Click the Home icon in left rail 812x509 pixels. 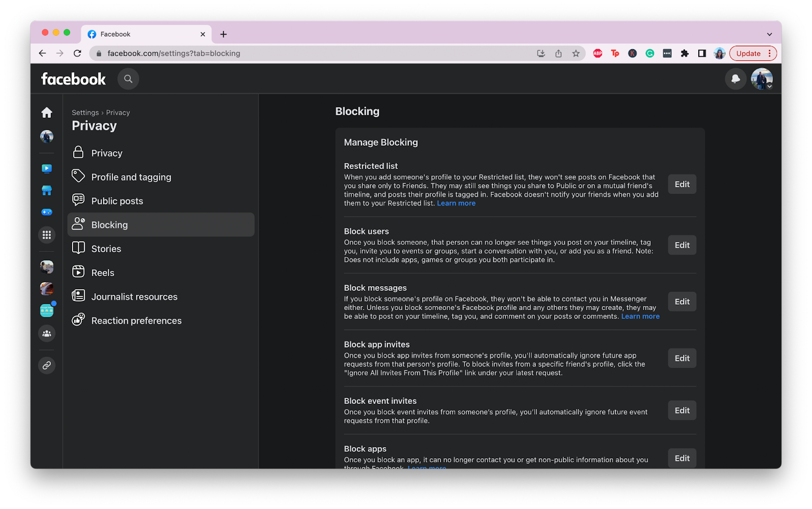tap(47, 113)
